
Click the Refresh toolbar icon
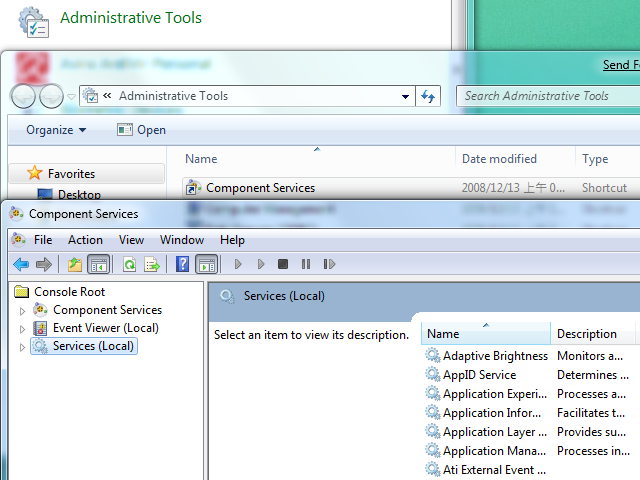[x=129, y=264]
